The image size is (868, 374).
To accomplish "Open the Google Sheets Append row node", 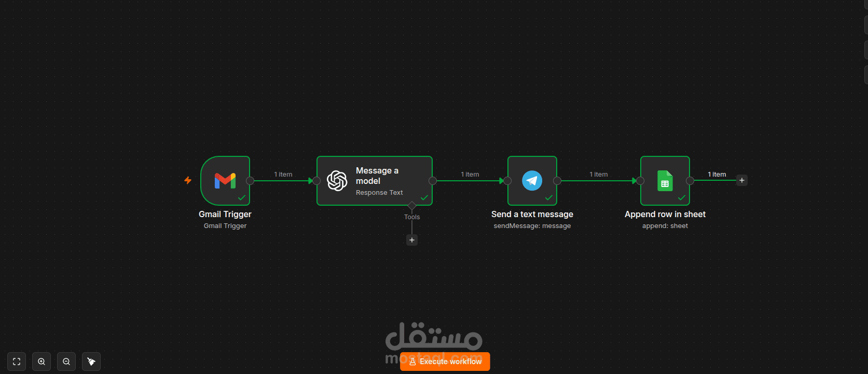I will 665,181.
